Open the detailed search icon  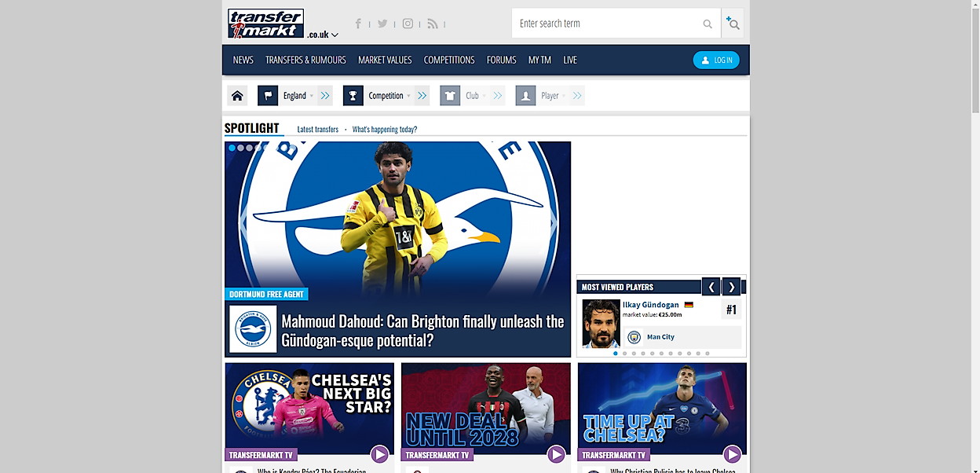(732, 24)
